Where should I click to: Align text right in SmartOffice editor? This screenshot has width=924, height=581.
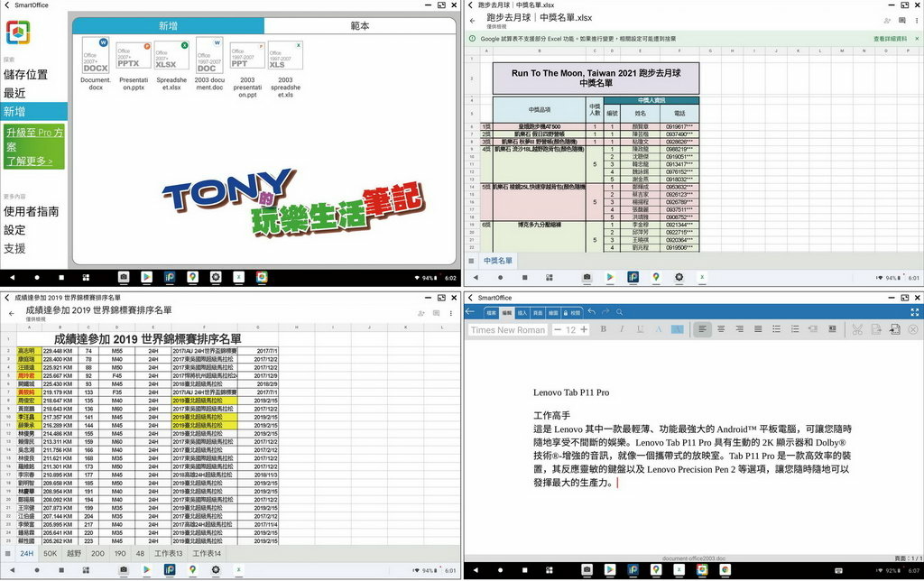pos(740,329)
